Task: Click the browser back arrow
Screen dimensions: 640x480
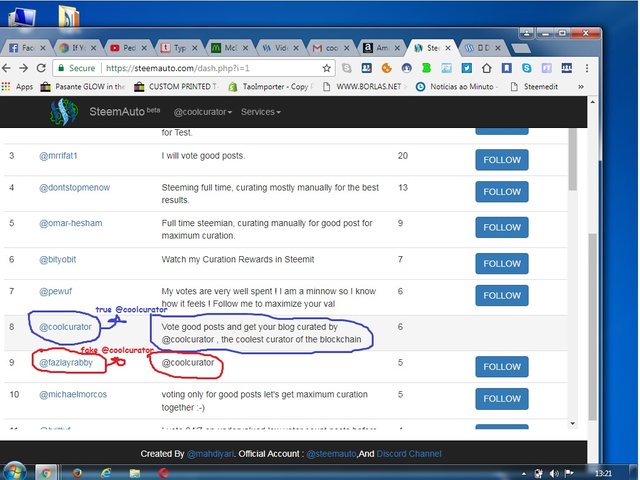Action: point(9,68)
